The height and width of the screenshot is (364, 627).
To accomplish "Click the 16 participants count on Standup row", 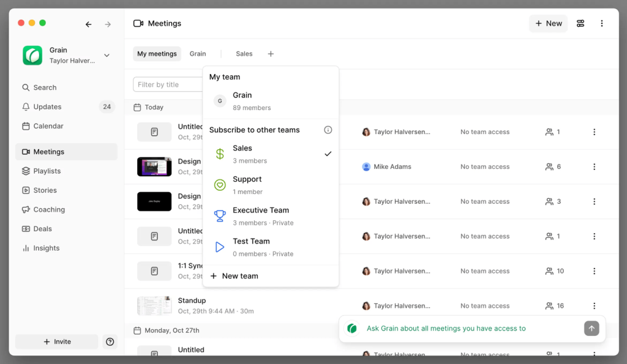I will [x=554, y=306].
